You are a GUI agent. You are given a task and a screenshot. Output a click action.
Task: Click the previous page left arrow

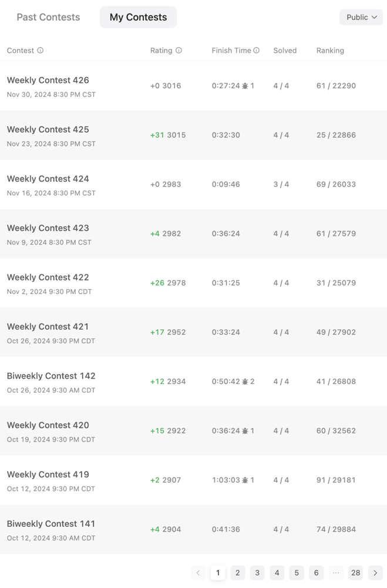coord(198,573)
